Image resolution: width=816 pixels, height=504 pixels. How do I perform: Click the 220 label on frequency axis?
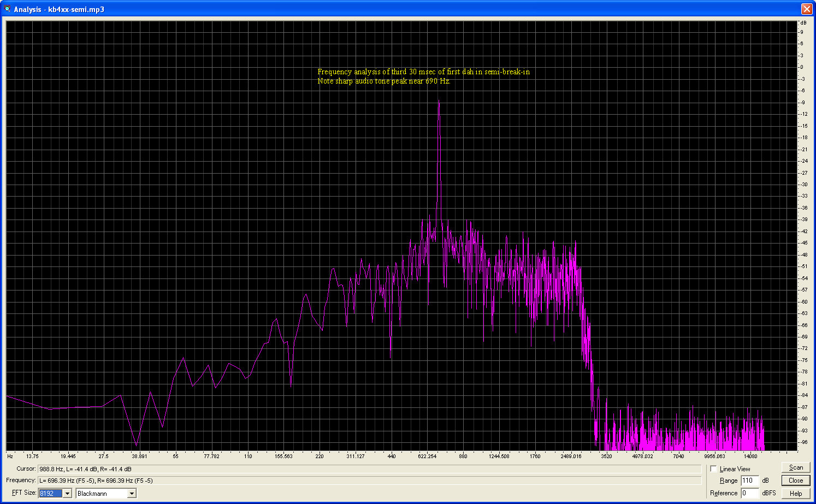point(320,456)
